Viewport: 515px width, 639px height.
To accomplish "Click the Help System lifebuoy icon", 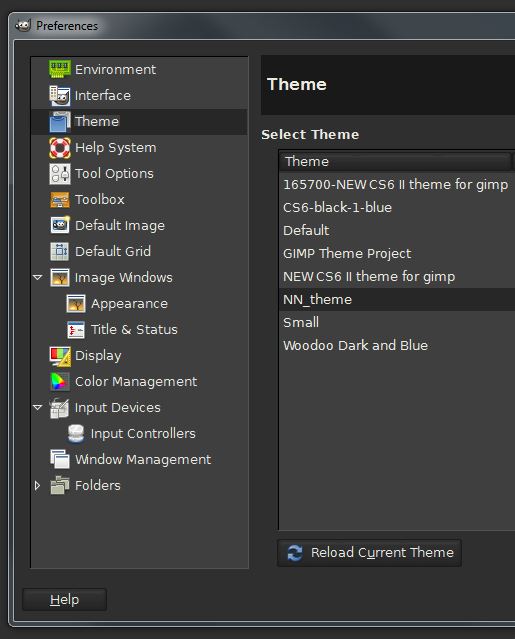I will point(59,148).
